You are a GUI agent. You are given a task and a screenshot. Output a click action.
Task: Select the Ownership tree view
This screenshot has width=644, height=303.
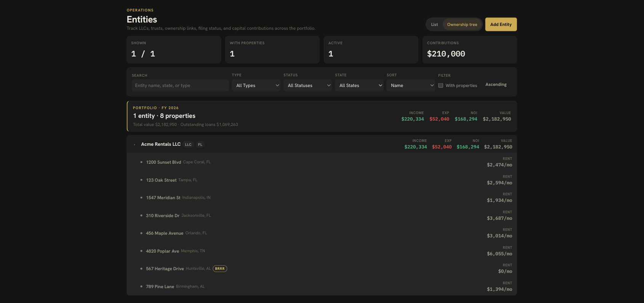(x=462, y=24)
